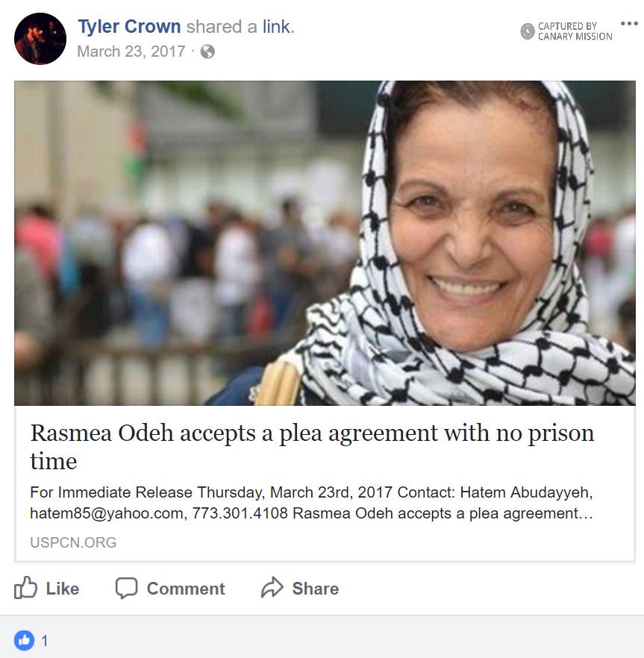Select the Comment button label
The image size is (644, 658).
[x=186, y=589]
